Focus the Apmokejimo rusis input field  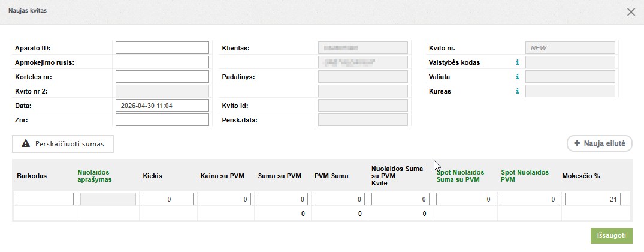click(162, 62)
